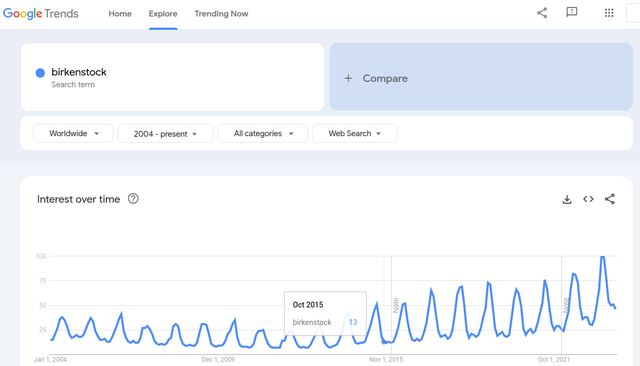Click the Oct 2015 tooltip box
Image resolution: width=640 pixels, height=366 pixels.
[x=325, y=313]
